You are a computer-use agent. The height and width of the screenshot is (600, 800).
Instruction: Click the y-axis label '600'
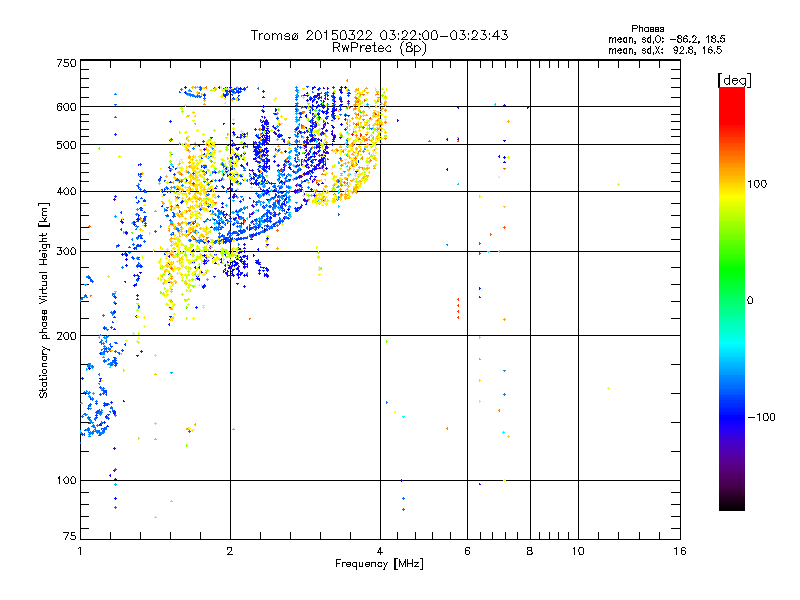(66, 107)
